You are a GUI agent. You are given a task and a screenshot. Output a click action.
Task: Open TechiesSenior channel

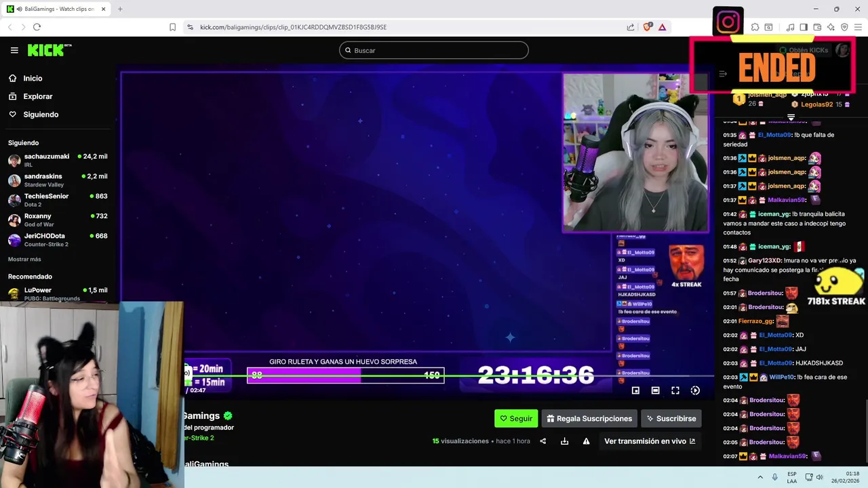pyautogui.click(x=58, y=200)
